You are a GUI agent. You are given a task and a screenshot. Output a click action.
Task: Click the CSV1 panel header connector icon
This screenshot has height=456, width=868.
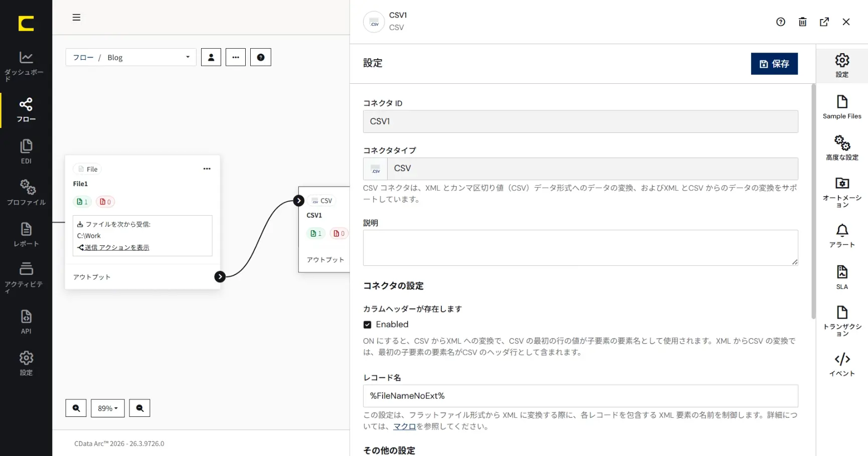tap(374, 22)
